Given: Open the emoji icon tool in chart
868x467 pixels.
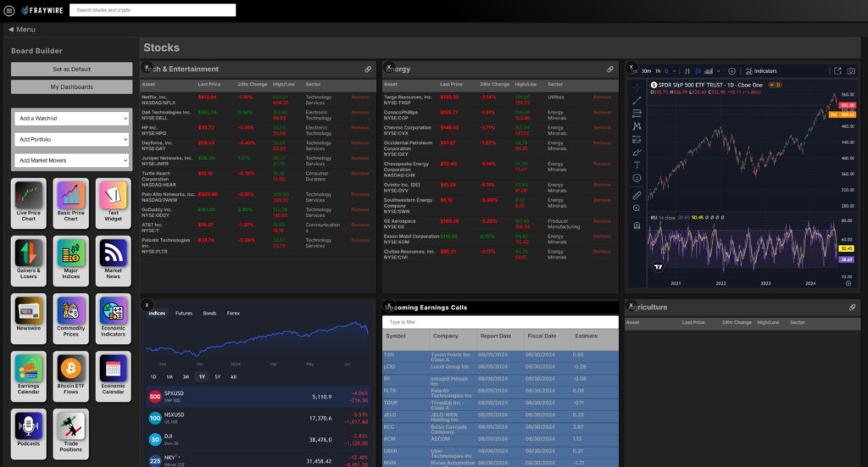Looking at the screenshot, I should (637, 178).
